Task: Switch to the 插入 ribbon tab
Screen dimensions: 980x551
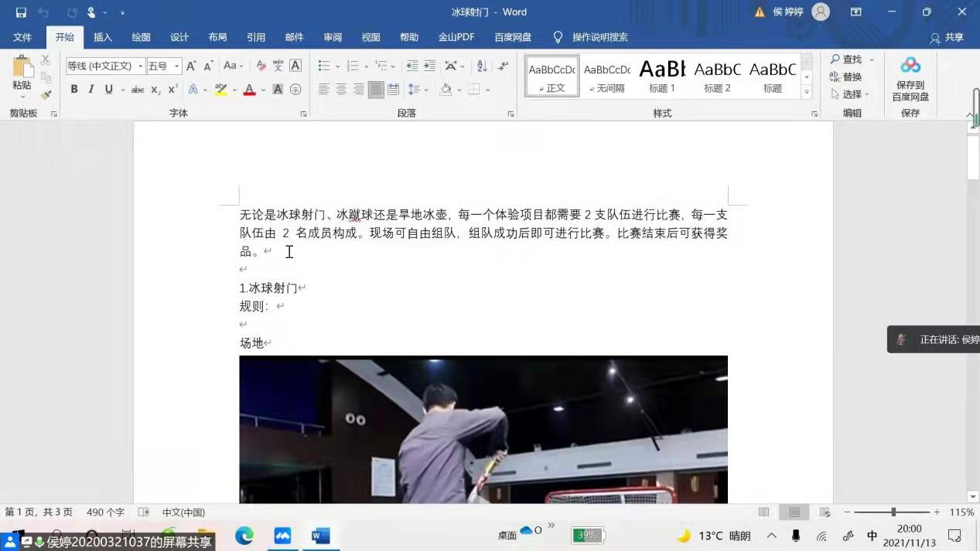Action: tap(103, 37)
